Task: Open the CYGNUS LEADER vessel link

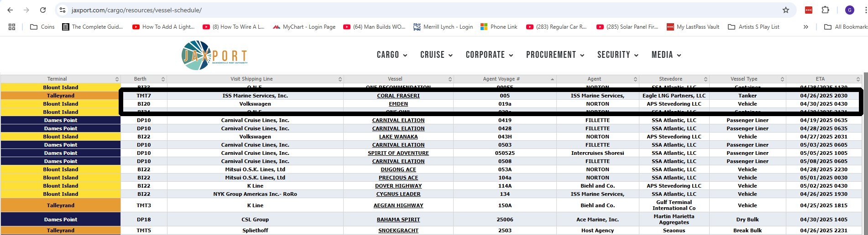Action: pos(398,194)
